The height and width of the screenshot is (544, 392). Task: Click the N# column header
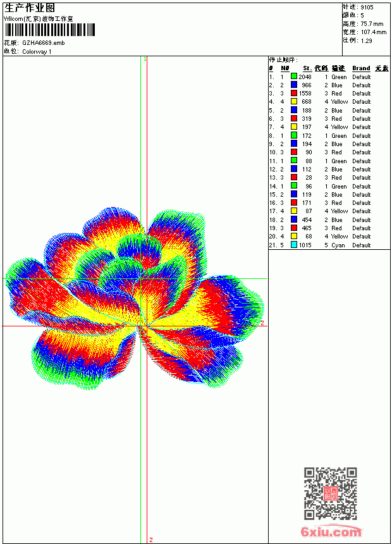point(285,68)
